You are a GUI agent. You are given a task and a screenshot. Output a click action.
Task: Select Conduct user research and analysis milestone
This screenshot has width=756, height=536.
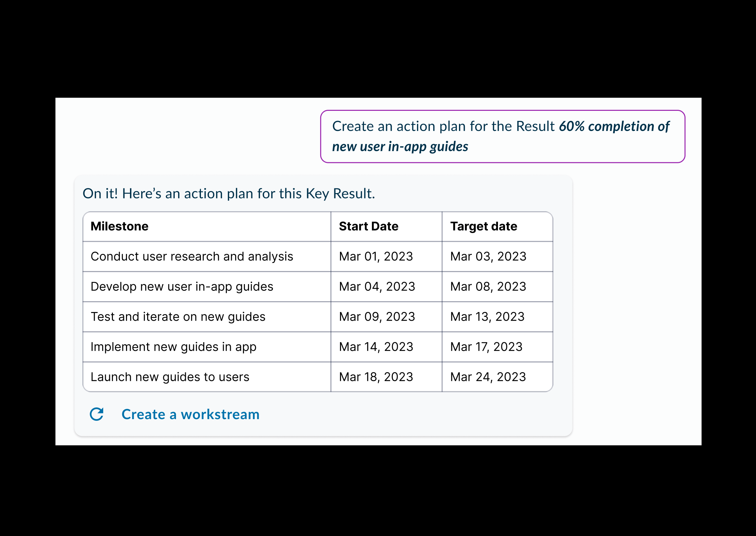(192, 257)
